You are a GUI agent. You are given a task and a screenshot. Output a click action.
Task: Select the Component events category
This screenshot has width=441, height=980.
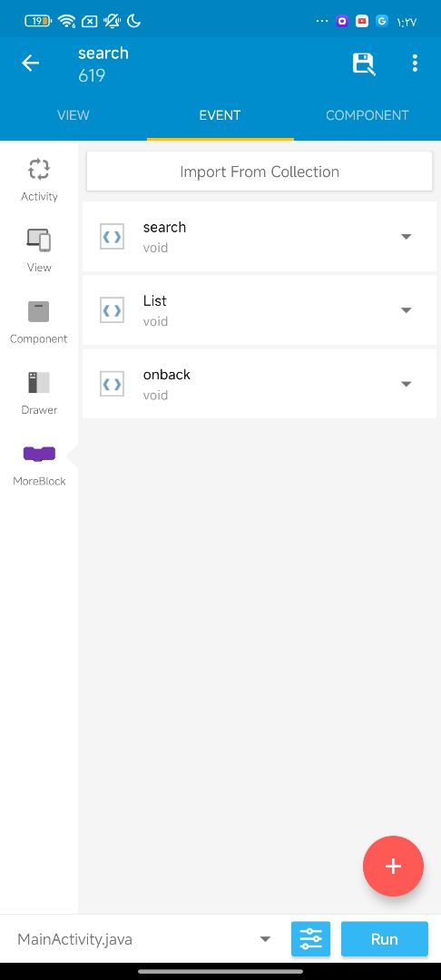(39, 322)
